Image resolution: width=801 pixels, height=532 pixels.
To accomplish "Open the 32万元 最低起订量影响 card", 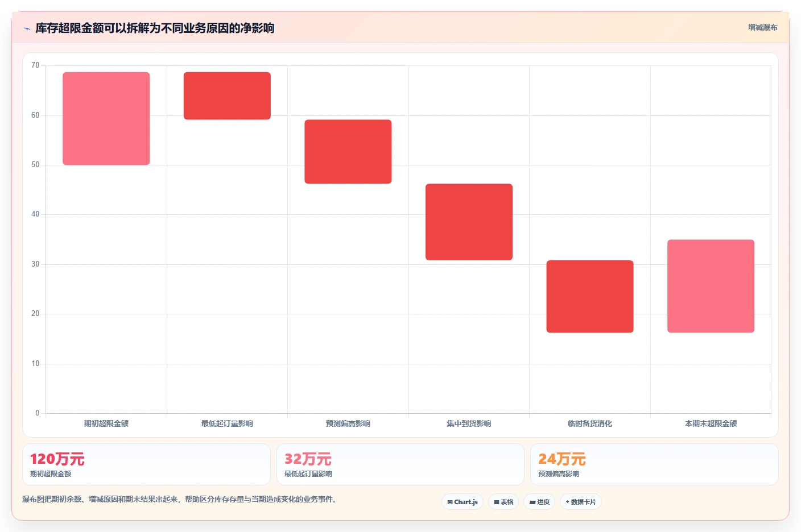I will point(400,464).
